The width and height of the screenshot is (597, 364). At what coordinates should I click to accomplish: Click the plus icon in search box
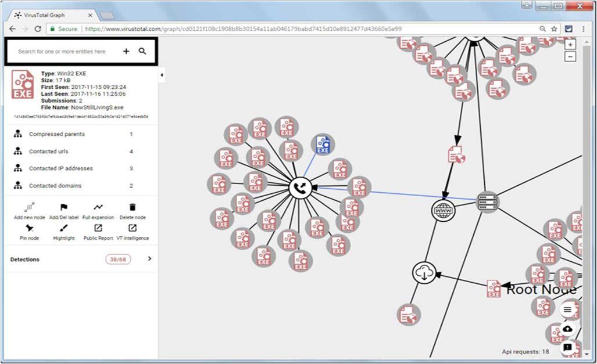[x=126, y=51]
